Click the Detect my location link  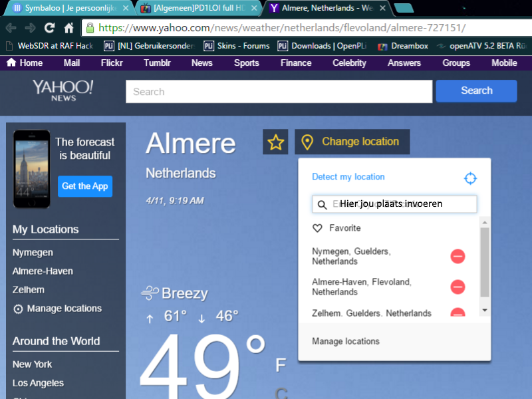[x=348, y=177]
